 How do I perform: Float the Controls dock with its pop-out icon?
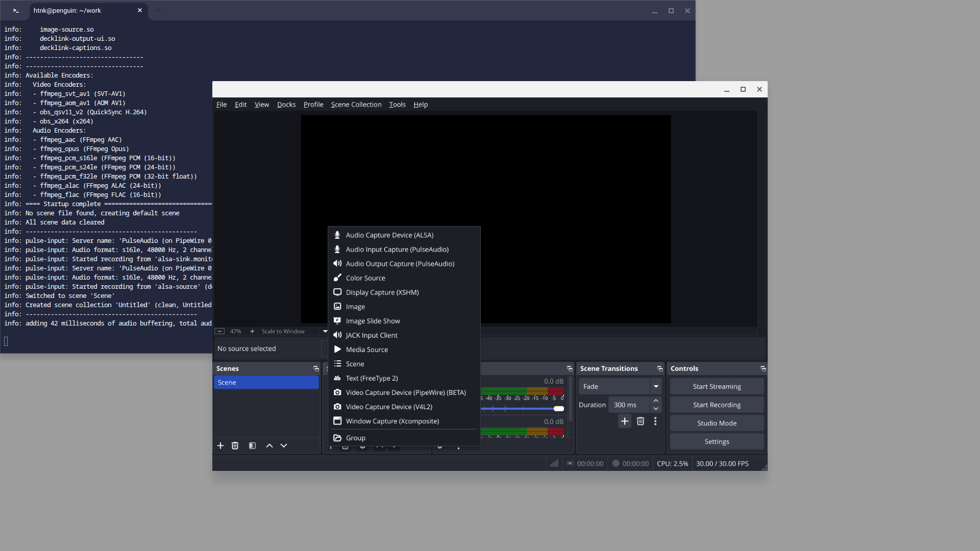pos(763,368)
